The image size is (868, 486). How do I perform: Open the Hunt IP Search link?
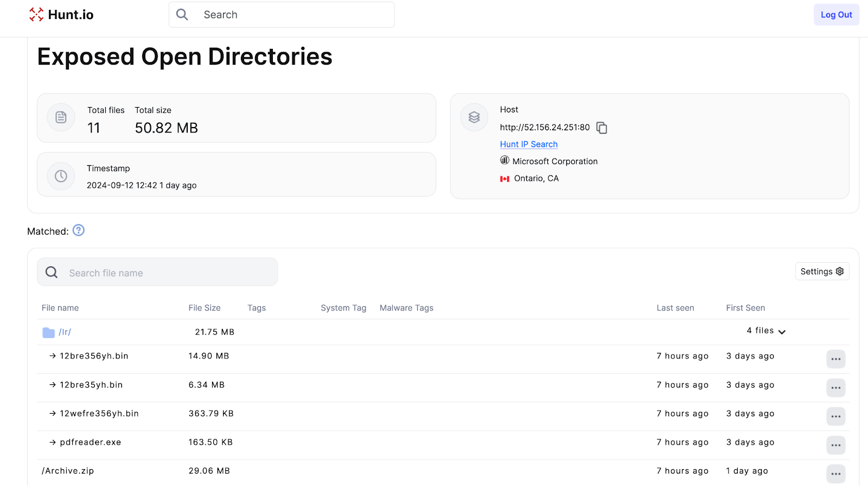click(x=528, y=144)
